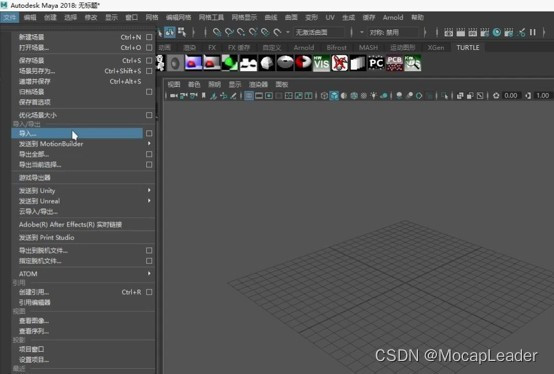
Task: Click the exposure icon left of 0.00
Action: pos(496,96)
